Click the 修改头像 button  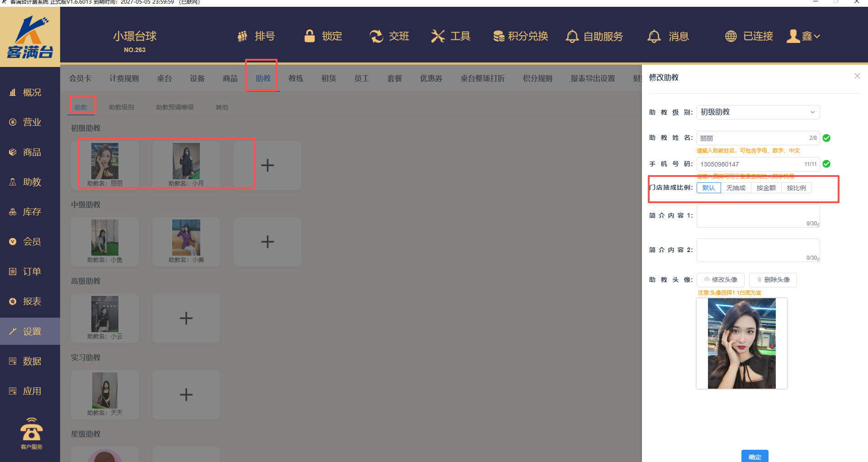tap(721, 280)
